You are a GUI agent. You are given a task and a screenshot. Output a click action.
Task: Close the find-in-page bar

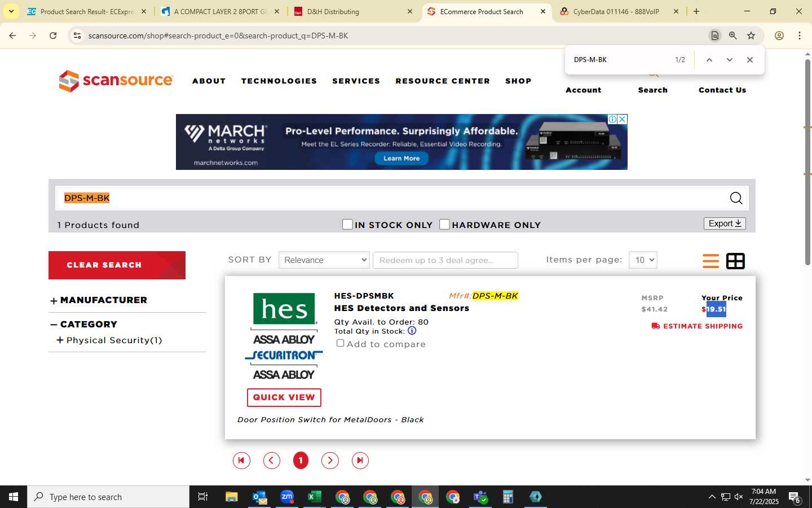(x=749, y=60)
